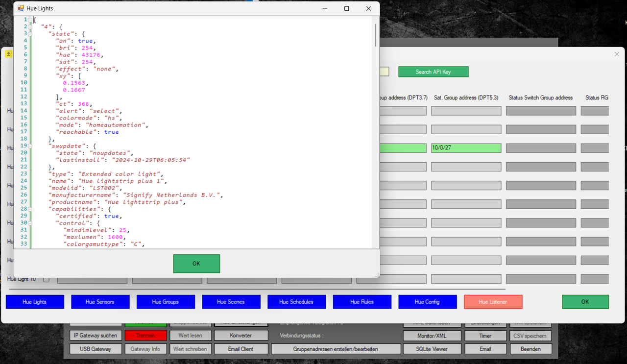627x364 pixels.
Task: Click the "modelid": "LST002" line
Action: pyautogui.click(x=85, y=188)
